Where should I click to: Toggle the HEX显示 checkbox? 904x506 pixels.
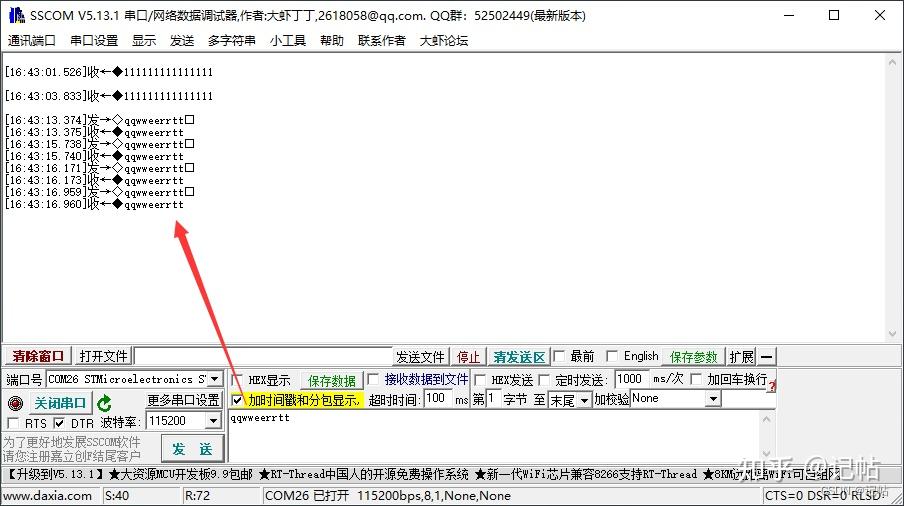(x=236, y=380)
